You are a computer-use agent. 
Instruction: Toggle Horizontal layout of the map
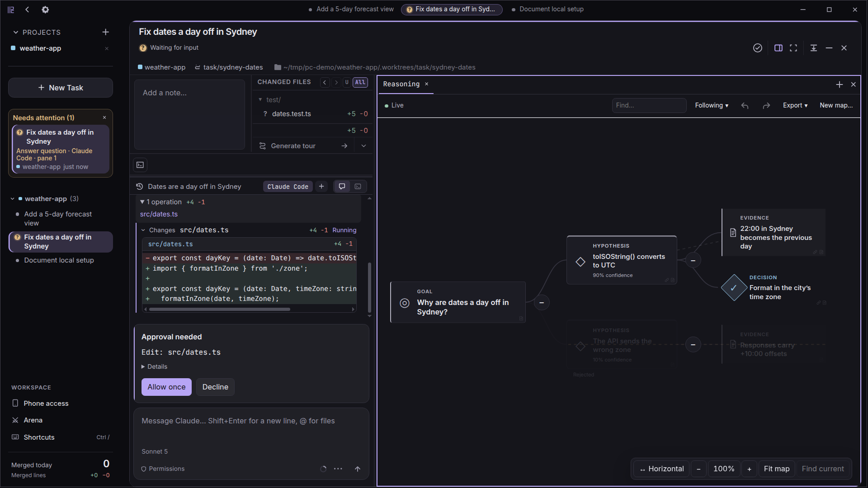[662, 469]
